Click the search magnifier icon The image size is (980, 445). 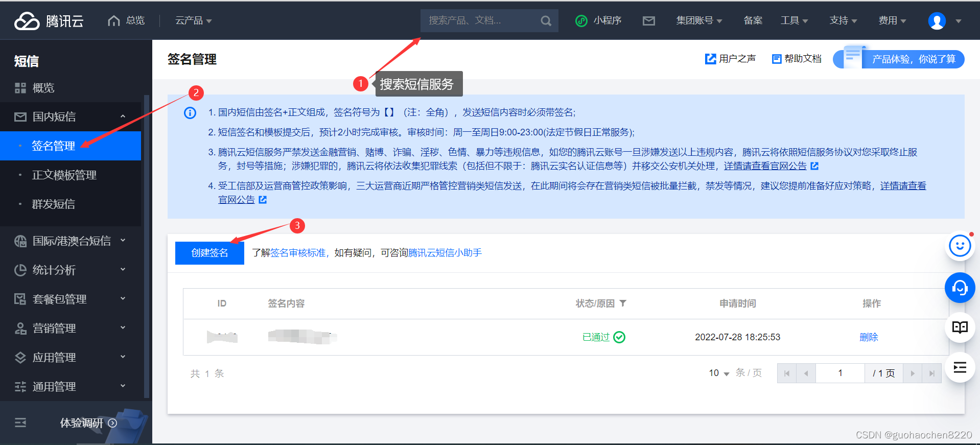546,21
